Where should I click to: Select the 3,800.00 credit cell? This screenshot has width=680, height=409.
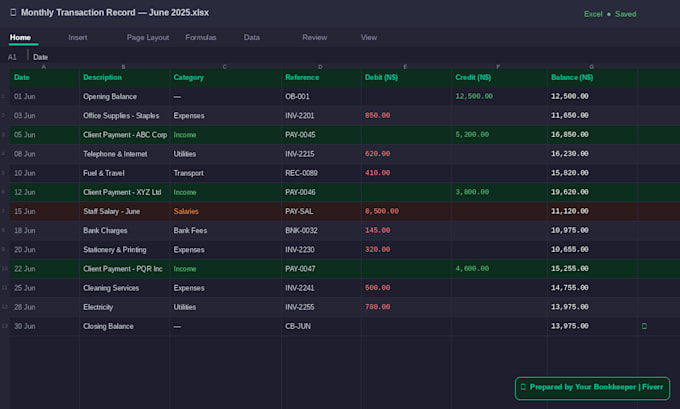499,192
